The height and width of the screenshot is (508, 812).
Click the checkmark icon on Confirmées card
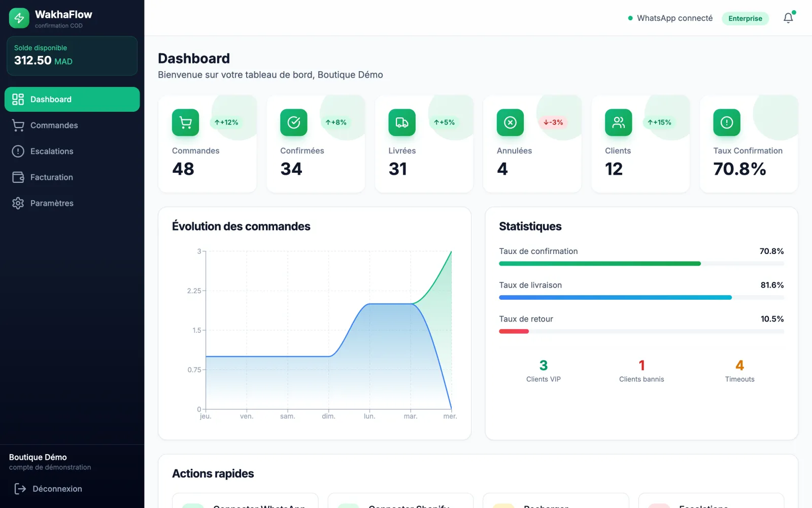click(294, 122)
